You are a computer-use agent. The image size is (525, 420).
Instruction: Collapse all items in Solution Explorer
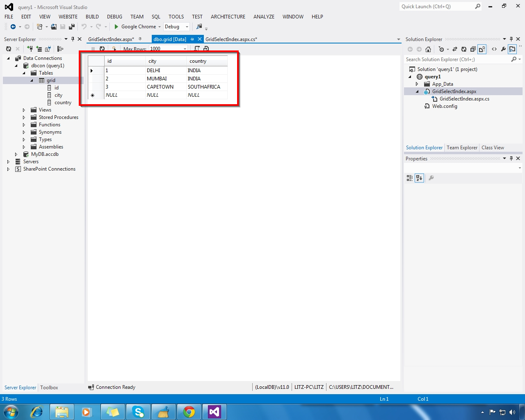(x=472, y=49)
